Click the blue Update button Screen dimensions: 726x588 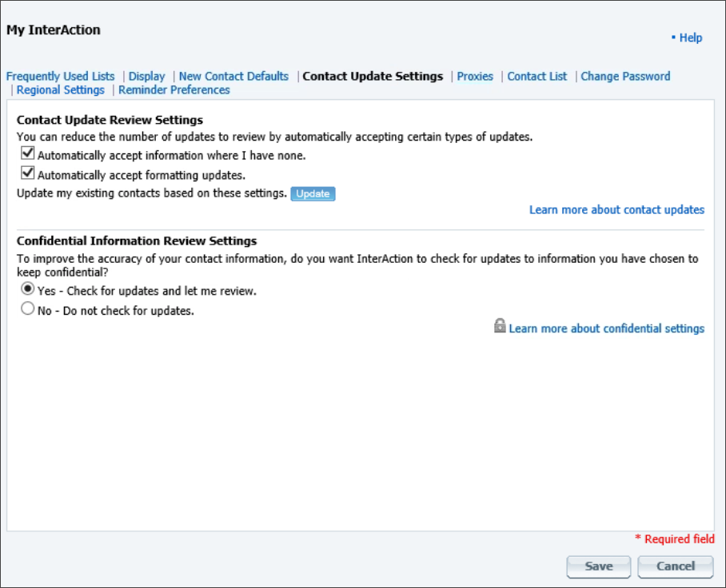tap(313, 193)
